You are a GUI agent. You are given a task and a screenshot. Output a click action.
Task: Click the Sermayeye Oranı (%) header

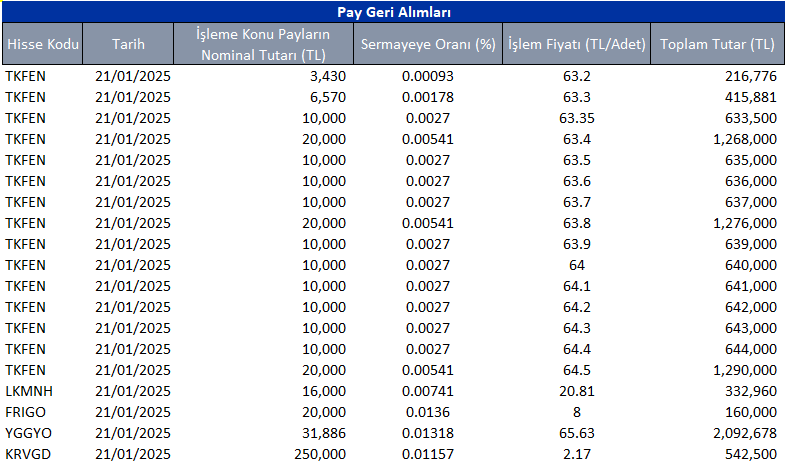coord(430,45)
